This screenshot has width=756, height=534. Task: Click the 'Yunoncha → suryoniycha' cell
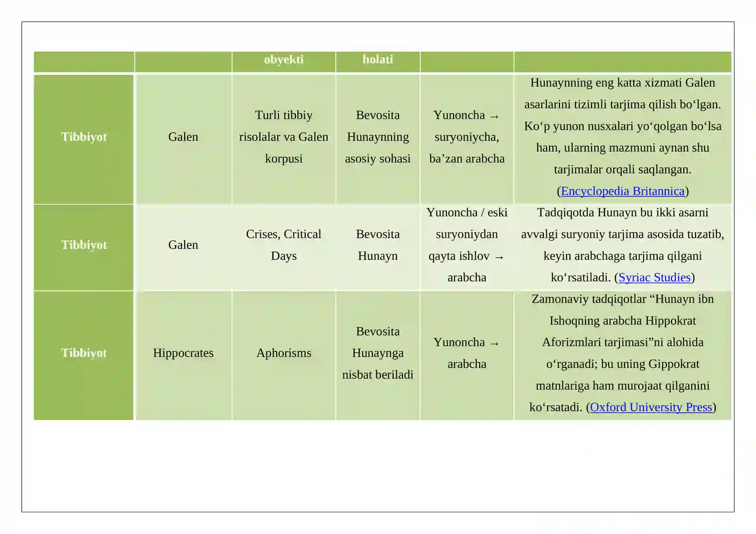point(467,139)
